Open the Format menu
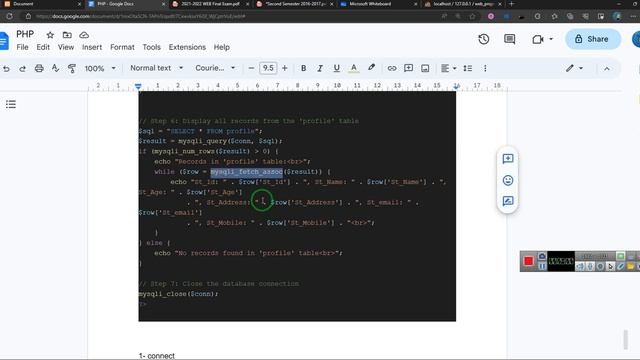The height and width of the screenshot is (360, 640). (x=122, y=47)
